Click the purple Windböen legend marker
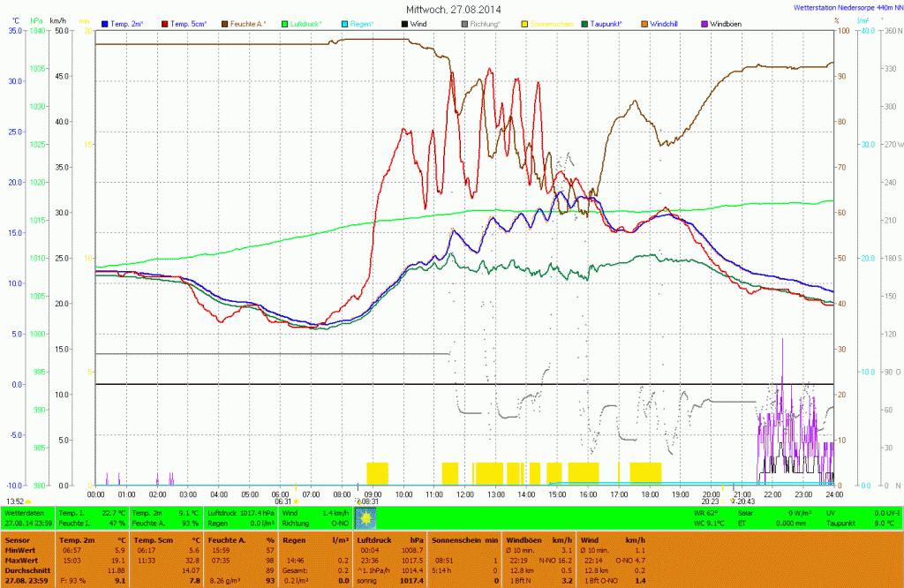Viewport: 904px width, 588px height. (704, 23)
